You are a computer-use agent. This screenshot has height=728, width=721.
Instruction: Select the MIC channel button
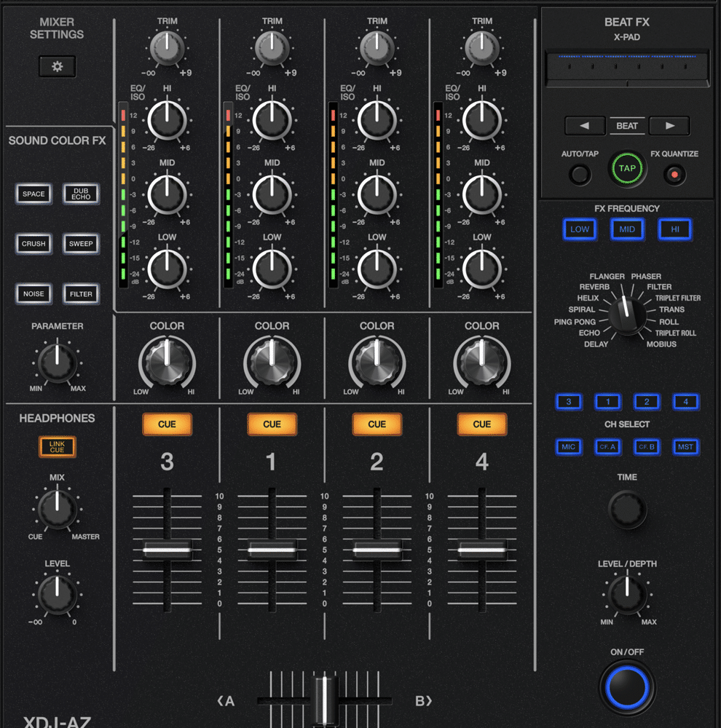coord(569,447)
